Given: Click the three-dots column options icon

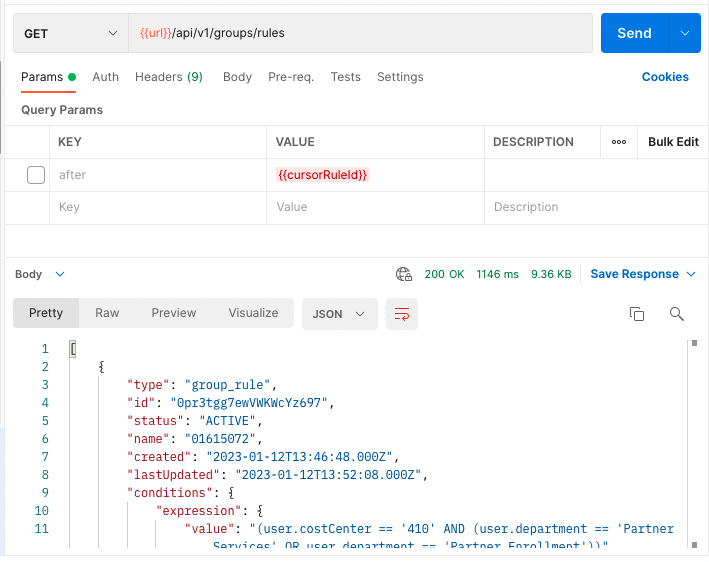Looking at the screenshot, I should (x=619, y=142).
